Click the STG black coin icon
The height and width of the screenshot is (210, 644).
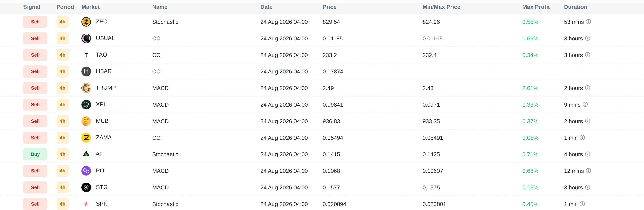(86, 187)
